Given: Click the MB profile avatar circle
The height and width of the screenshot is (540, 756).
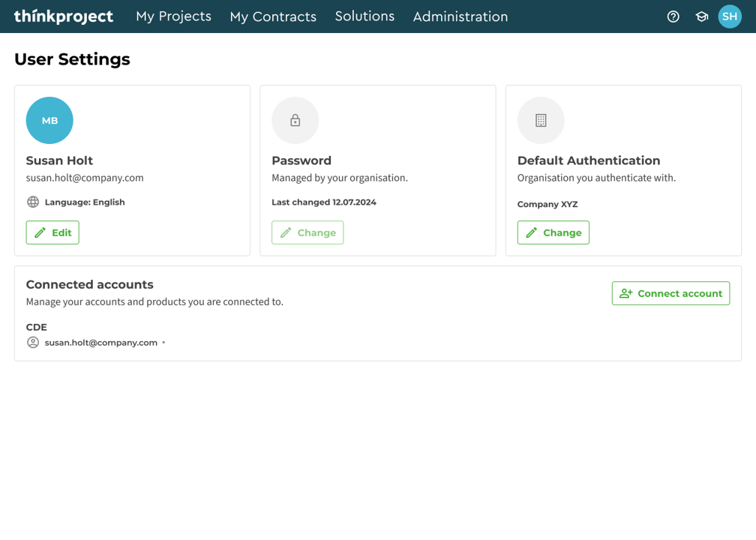Looking at the screenshot, I should [x=49, y=121].
